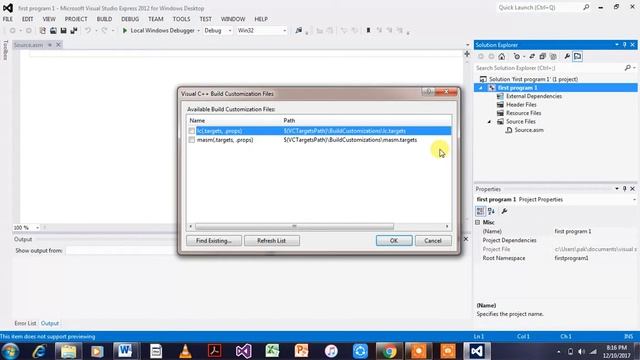The width and height of the screenshot is (640, 360).
Task: Toggle Categorized view in Properties panel
Action: [480, 211]
